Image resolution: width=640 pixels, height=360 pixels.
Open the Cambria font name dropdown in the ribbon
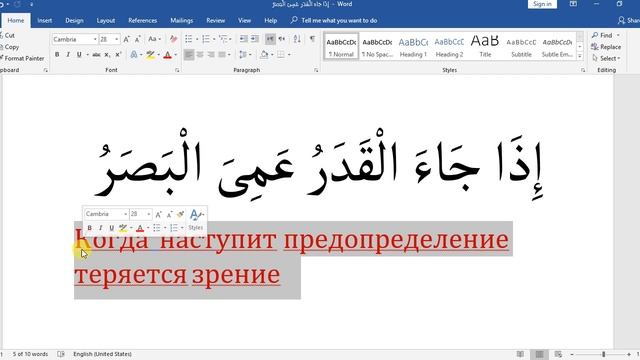(x=95, y=39)
